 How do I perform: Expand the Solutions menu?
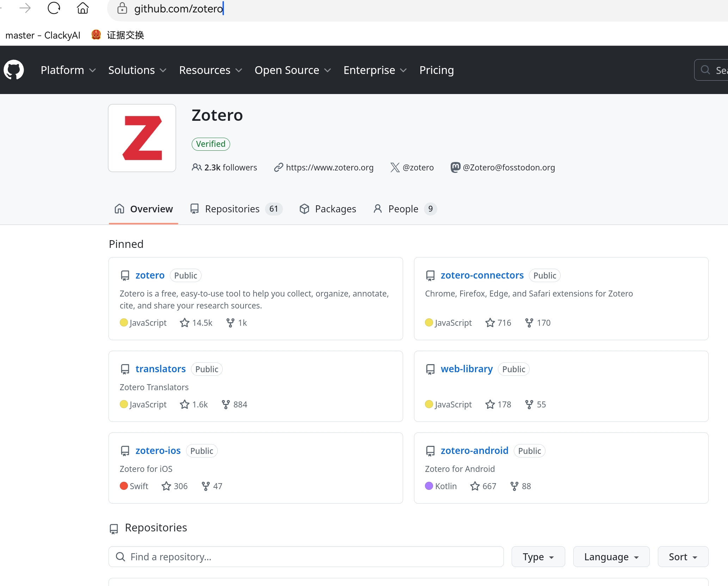137,70
